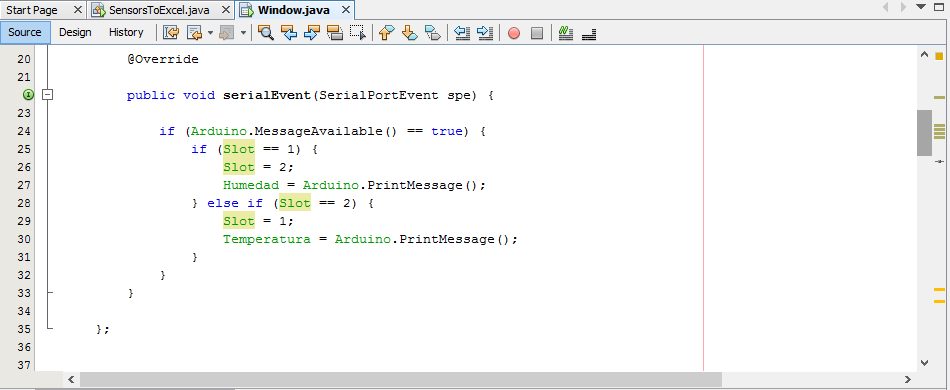Click the keyword true on line 24
Viewport: 950px width, 390px height.
447,131
